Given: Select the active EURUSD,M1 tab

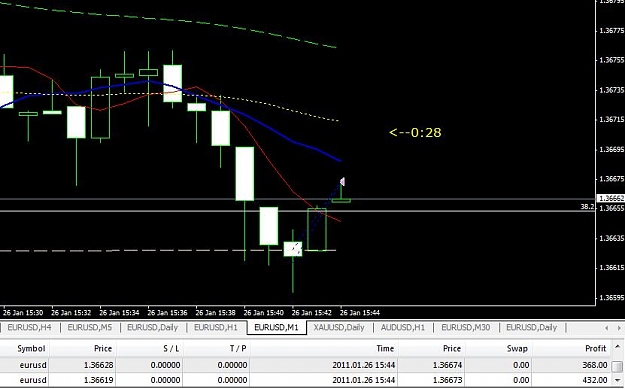Looking at the screenshot, I should coord(276,328).
